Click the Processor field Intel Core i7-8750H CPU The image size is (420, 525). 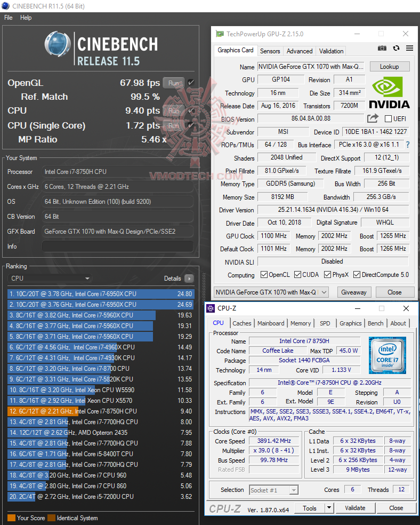(x=118, y=172)
